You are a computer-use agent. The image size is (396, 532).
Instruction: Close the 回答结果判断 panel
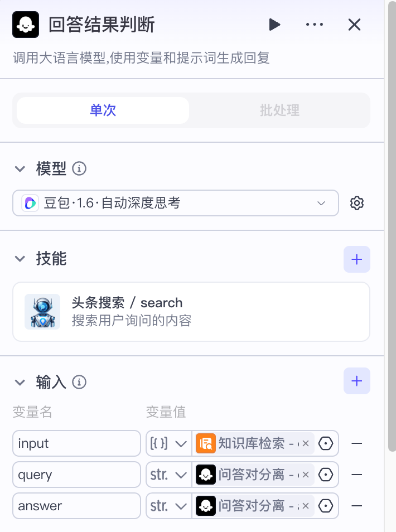355,25
